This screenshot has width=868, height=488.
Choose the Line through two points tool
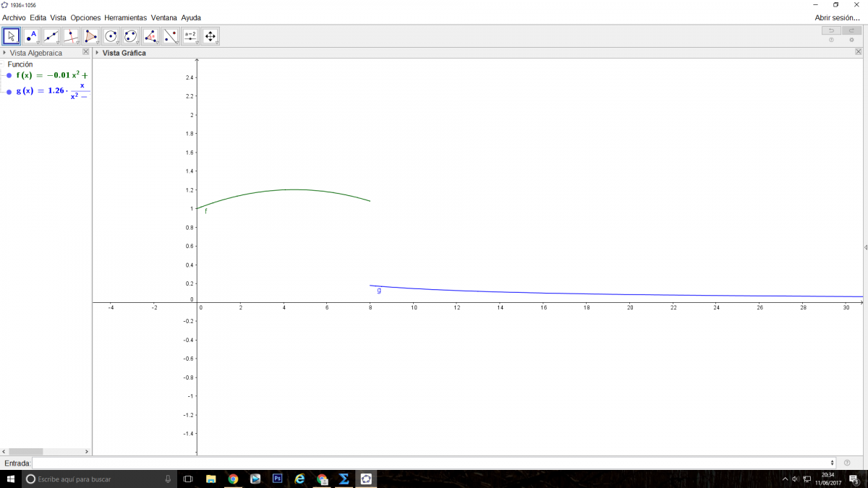[x=51, y=36]
